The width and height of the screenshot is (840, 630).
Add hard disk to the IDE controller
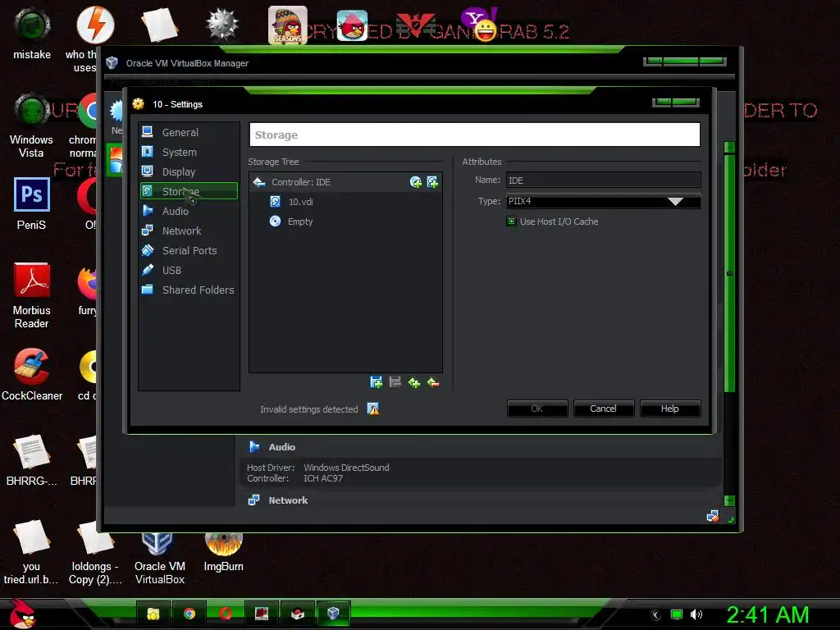[x=432, y=182]
